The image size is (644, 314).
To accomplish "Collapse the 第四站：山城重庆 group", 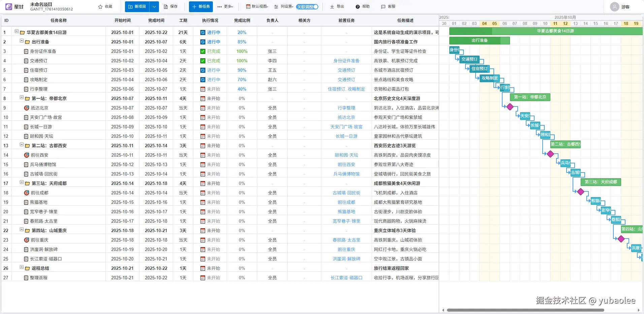I will [22, 229].
